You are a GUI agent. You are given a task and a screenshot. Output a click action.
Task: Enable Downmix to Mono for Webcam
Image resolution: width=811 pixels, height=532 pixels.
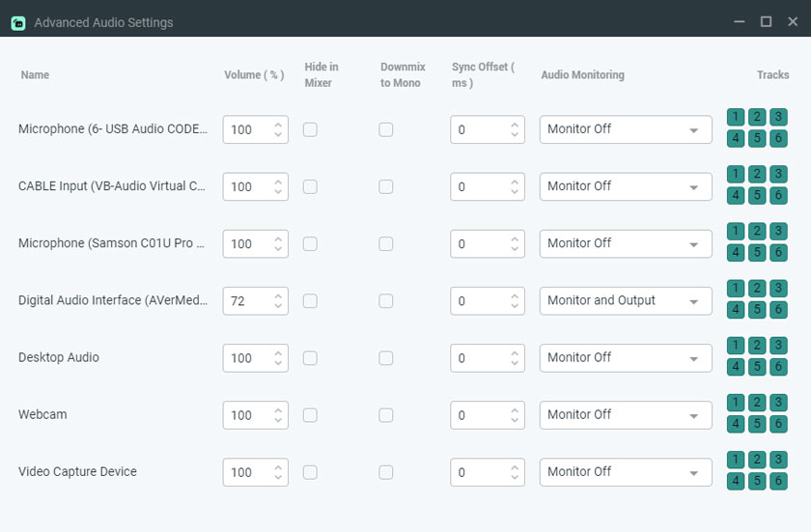386,415
